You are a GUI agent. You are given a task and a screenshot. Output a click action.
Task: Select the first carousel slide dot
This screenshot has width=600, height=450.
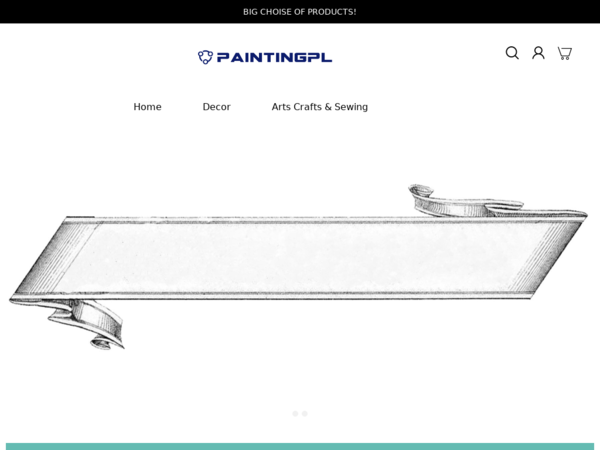click(x=295, y=414)
